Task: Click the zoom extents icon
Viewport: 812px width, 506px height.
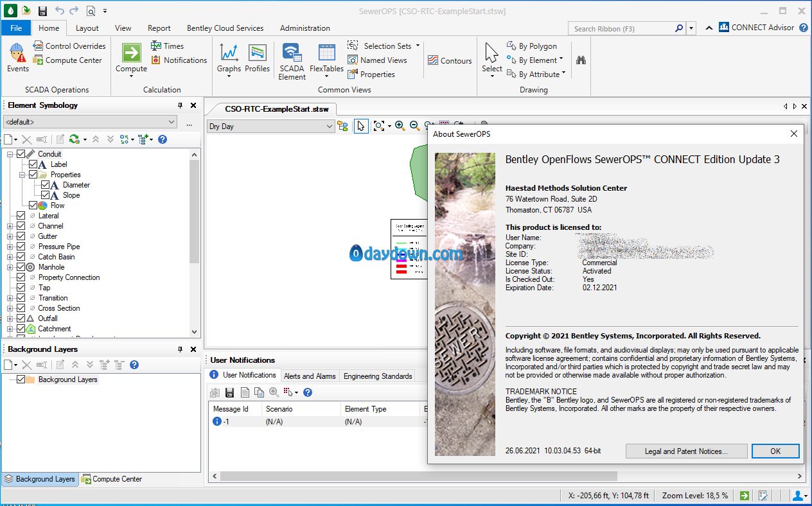Action: (x=378, y=126)
